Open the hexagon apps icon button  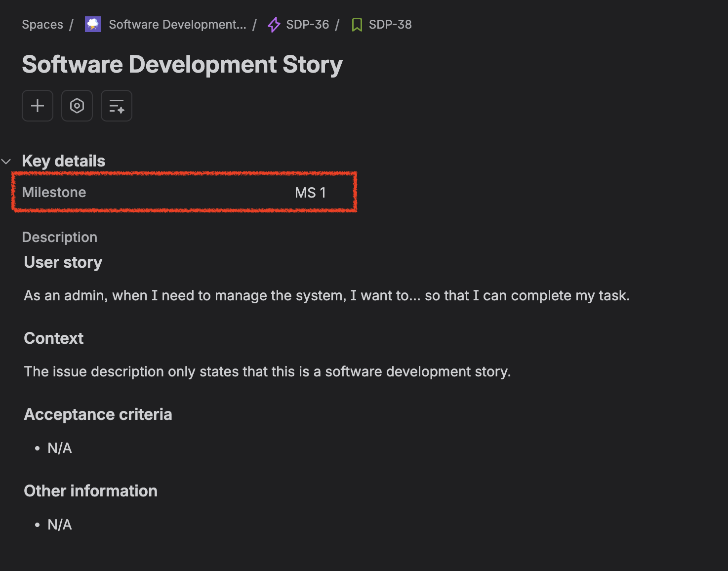[77, 106]
